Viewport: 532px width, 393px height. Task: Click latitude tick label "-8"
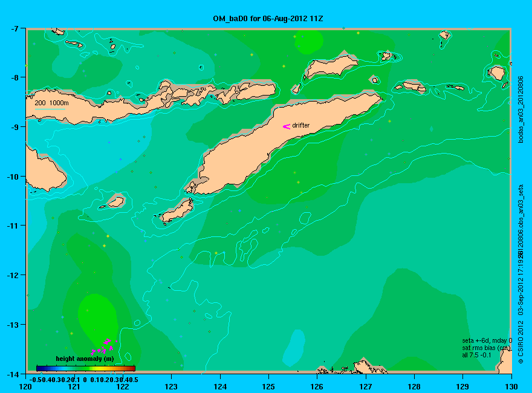15,77
